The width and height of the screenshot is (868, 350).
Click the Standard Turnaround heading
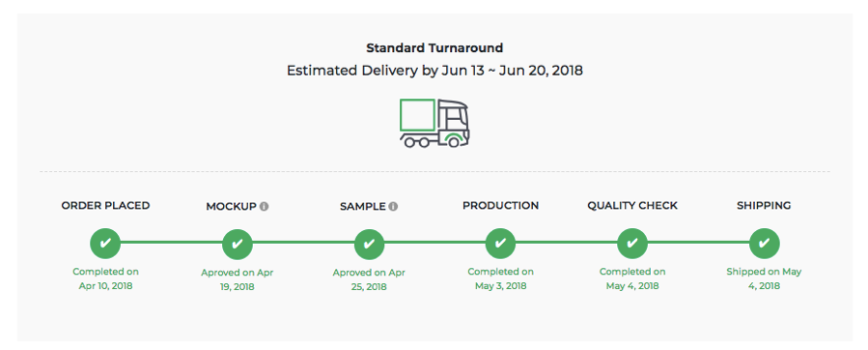(x=434, y=48)
